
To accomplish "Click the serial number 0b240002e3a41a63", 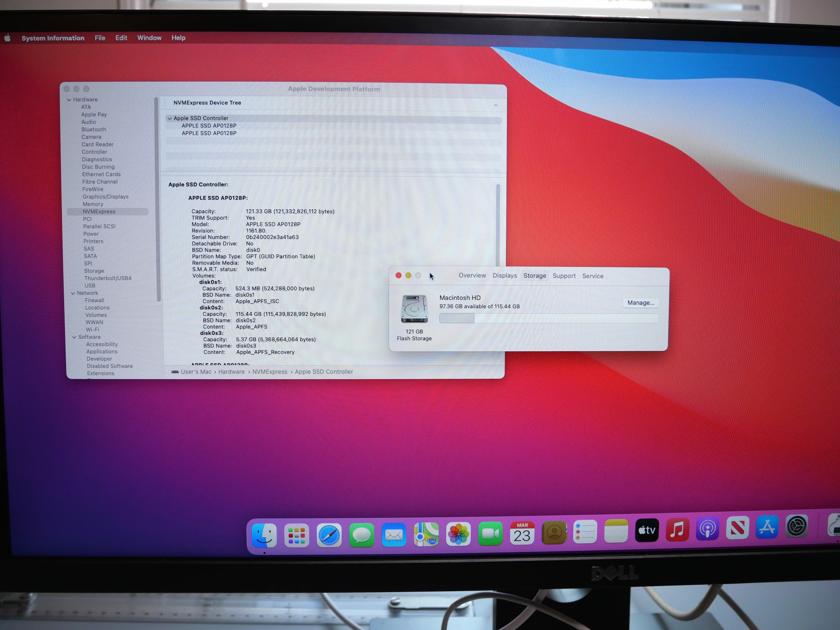I will 272,237.
